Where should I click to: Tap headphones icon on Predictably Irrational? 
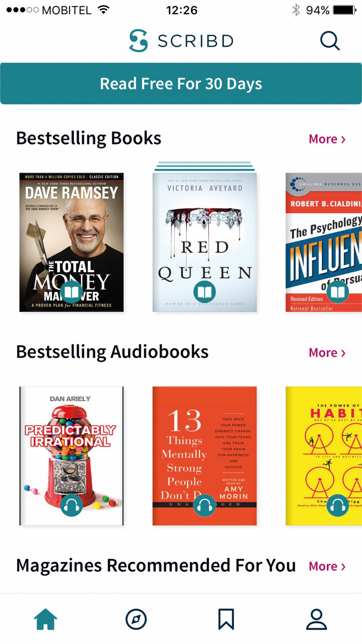(x=71, y=506)
